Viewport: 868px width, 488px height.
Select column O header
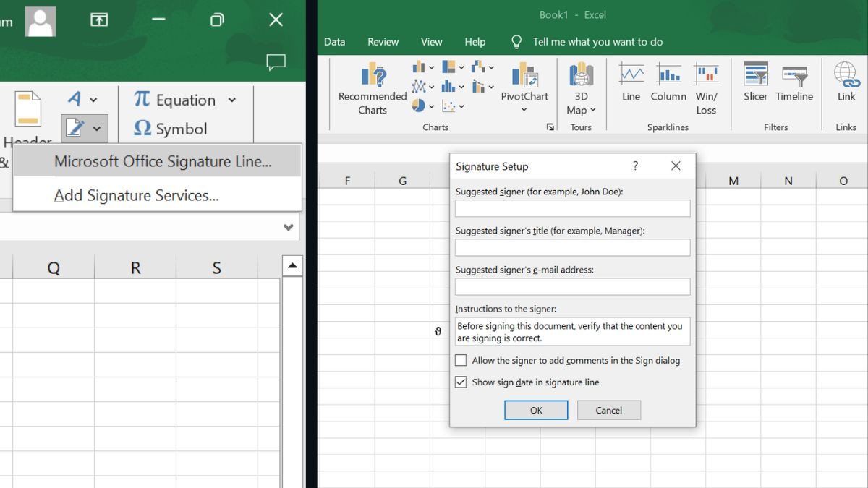(x=843, y=181)
